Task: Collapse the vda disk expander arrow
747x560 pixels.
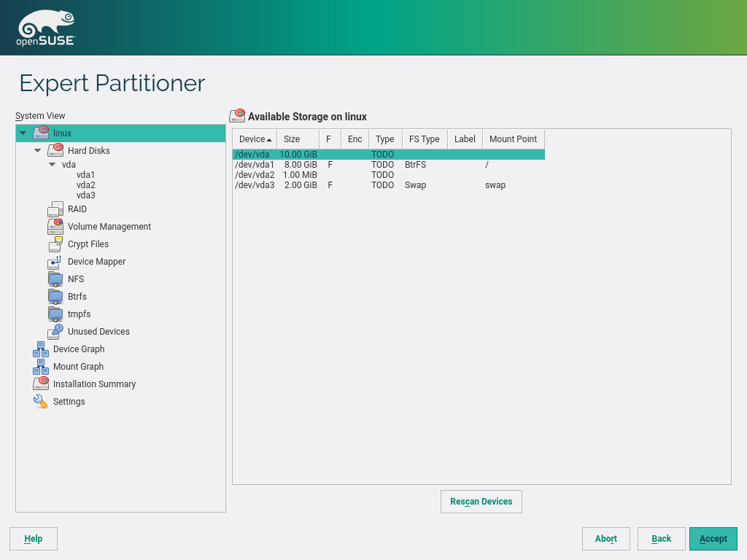Action: [x=53, y=165]
